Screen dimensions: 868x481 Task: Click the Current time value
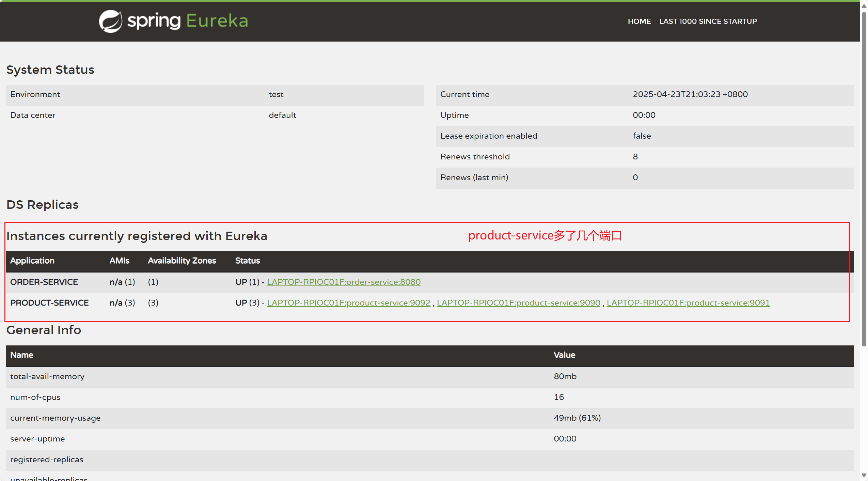(690, 94)
